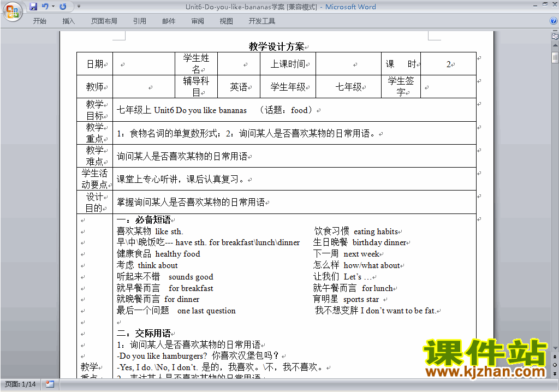The image size is (559, 392).
Task: Click the 学生签字 table cell
Action: pos(401,87)
